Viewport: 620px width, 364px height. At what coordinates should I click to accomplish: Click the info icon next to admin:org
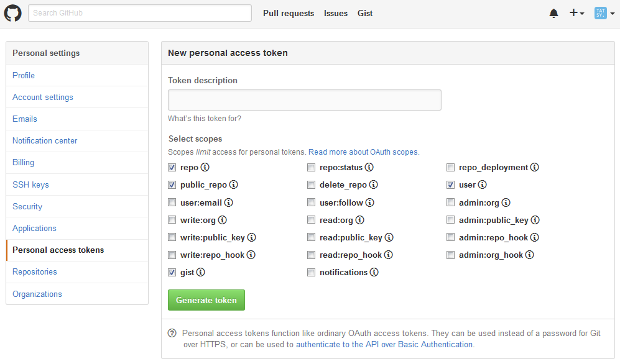(506, 202)
